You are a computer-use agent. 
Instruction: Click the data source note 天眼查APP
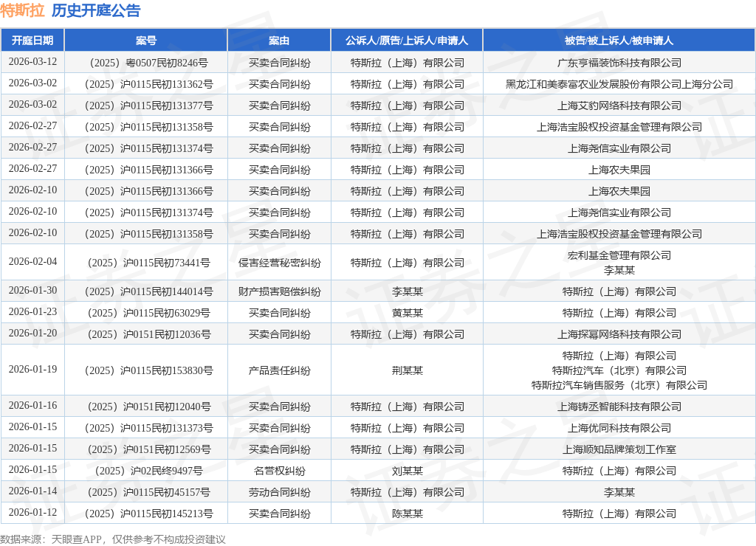coord(77,539)
